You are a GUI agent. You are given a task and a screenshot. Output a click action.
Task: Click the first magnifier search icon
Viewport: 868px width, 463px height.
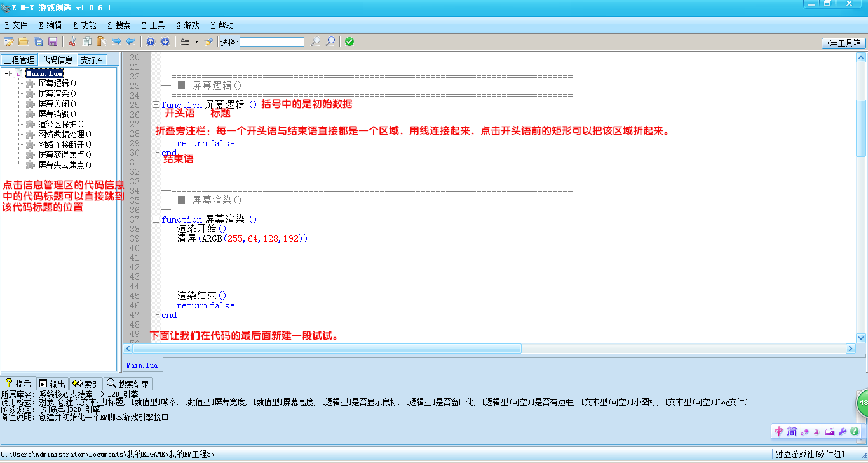click(315, 41)
